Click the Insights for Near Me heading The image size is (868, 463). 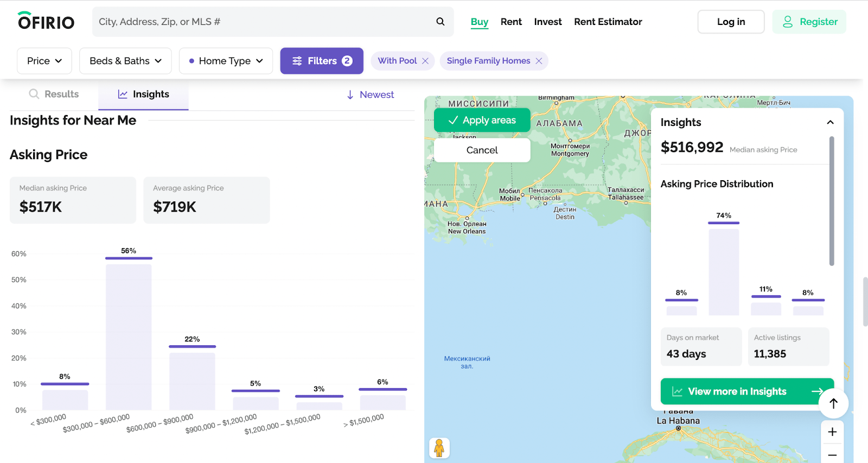pos(73,120)
